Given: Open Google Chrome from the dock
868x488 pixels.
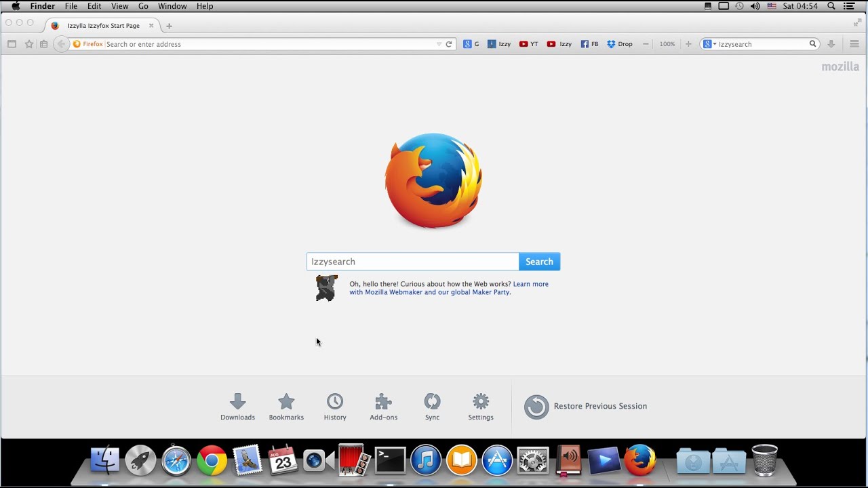Looking at the screenshot, I should (x=212, y=461).
